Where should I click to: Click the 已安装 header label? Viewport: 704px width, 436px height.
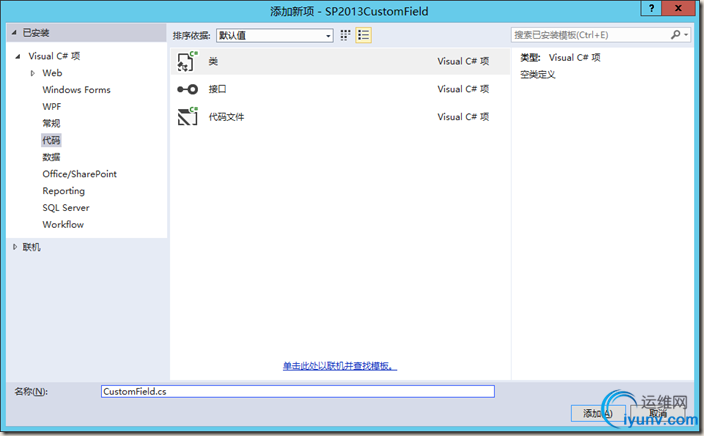pyautogui.click(x=36, y=33)
